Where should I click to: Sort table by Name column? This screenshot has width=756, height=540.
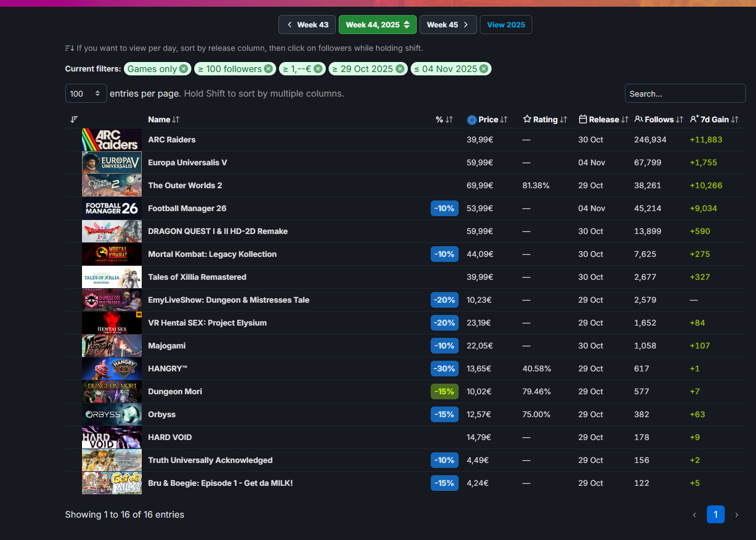tap(163, 120)
